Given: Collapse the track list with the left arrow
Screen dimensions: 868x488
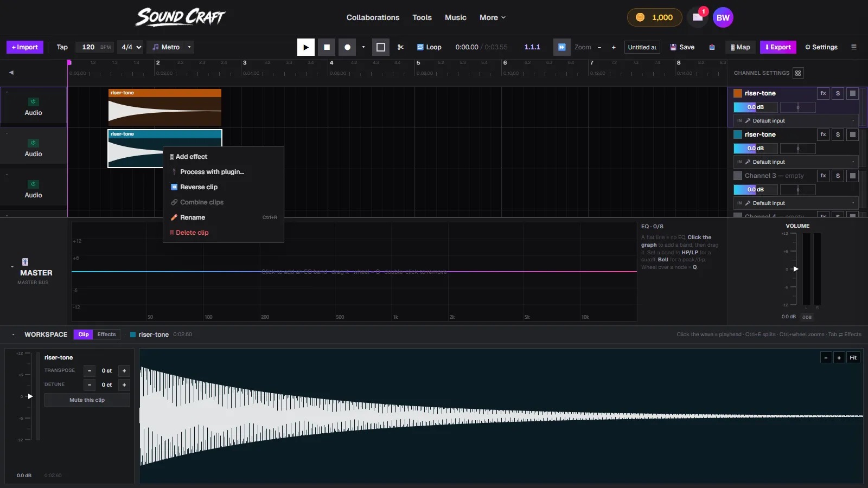Looking at the screenshot, I should pos(11,72).
